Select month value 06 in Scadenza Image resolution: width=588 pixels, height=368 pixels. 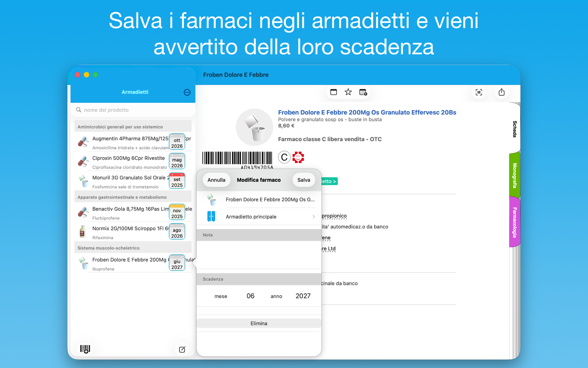pos(250,296)
